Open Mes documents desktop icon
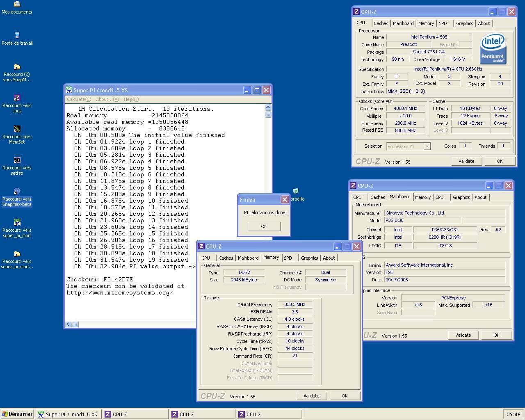The image size is (525, 420). point(17,7)
